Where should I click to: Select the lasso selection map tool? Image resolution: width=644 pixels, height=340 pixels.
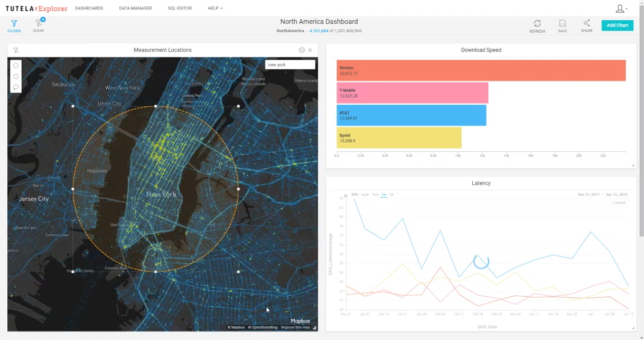tap(16, 87)
